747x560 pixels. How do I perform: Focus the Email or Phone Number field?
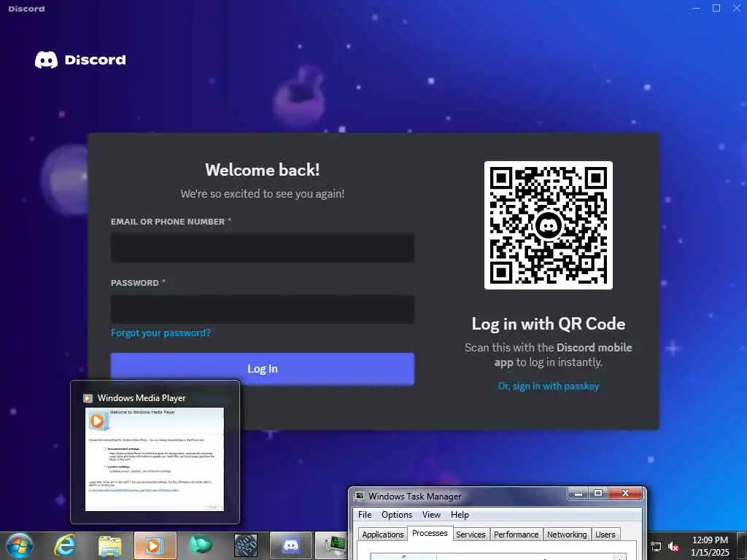tap(263, 248)
